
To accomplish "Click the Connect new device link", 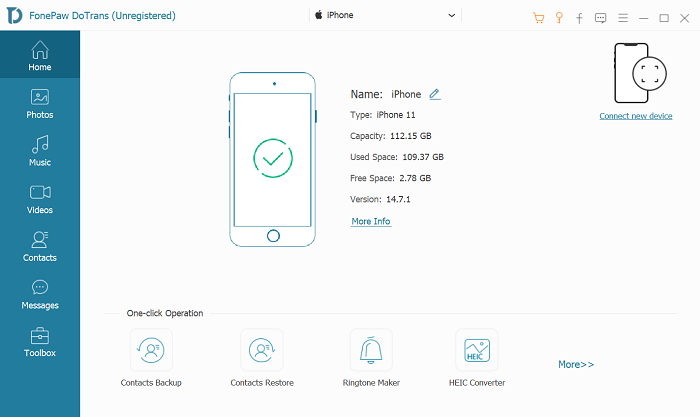I will (636, 116).
